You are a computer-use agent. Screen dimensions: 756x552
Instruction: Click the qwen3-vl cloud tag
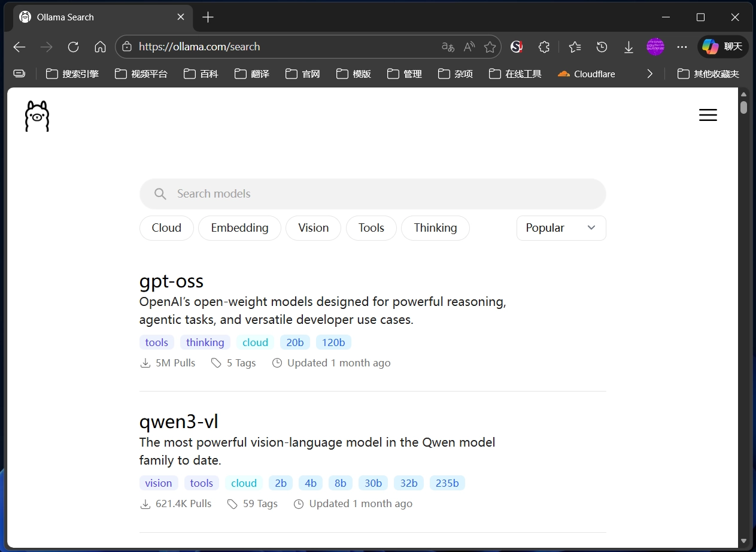(244, 483)
